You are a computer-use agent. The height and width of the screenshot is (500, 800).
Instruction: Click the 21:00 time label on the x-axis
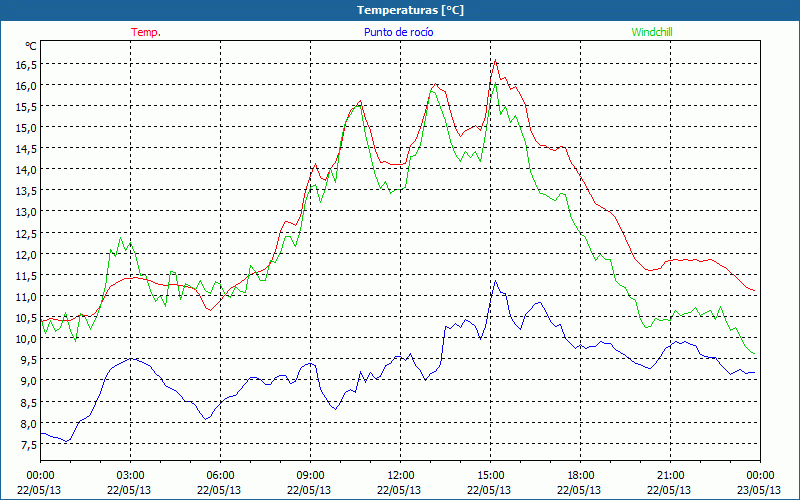[670, 476]
